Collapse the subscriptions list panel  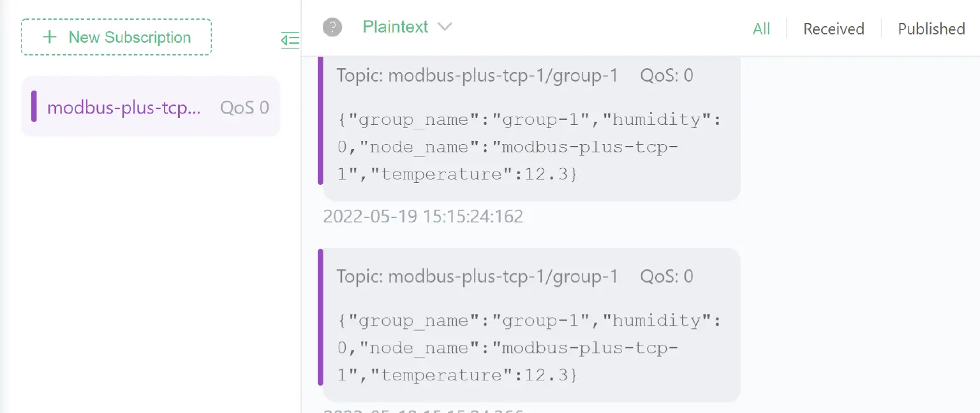(x=290, y=40)
